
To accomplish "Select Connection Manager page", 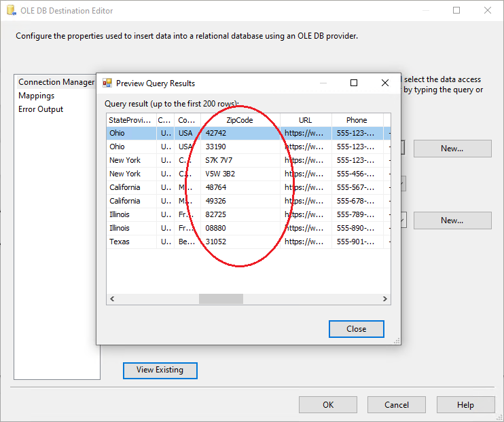I will (x=56, y=82).
